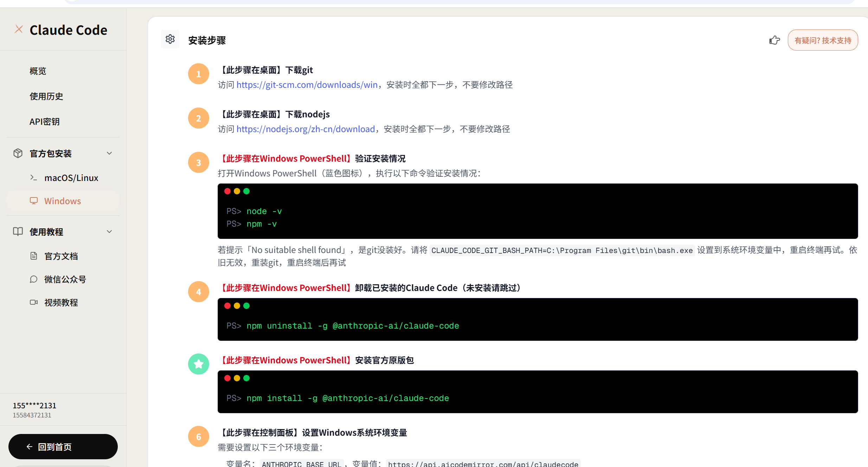Screen dimensions: 868x467
Task: Go to the API密钥 page
Action: [45, 122]
